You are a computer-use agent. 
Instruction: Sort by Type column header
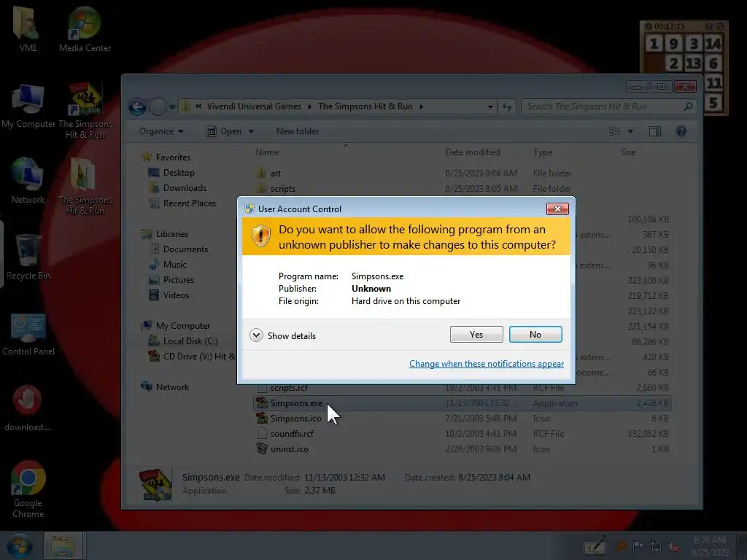(543, 152)
